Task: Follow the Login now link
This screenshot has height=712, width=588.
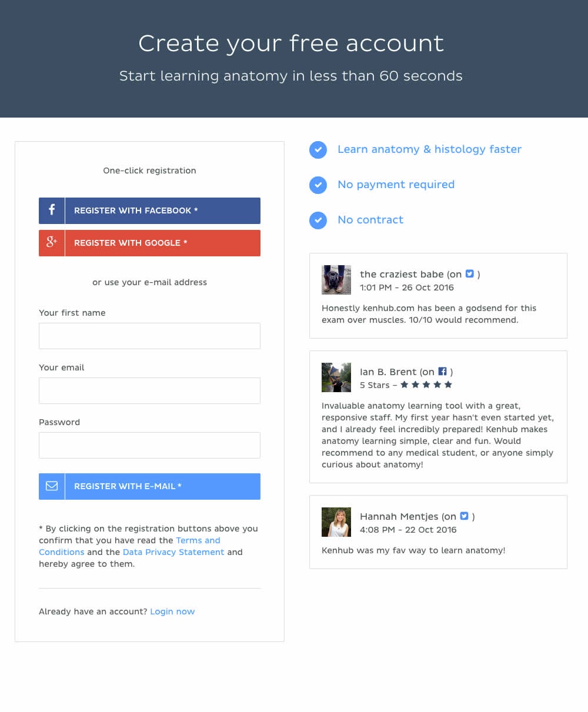Action: [x=172, y=611]
